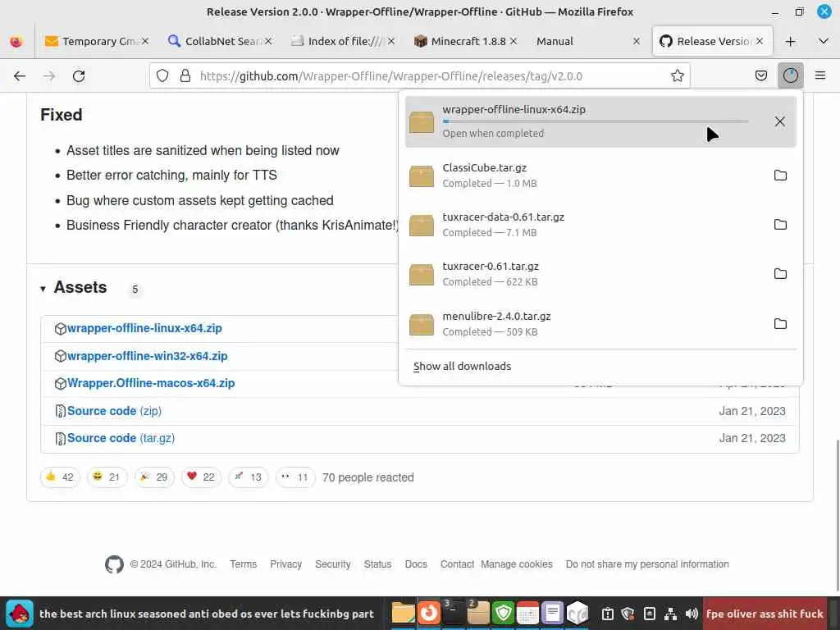Screen dimensions: 840x630
Task: Download Source code (zip)
Action: [114, 411]
